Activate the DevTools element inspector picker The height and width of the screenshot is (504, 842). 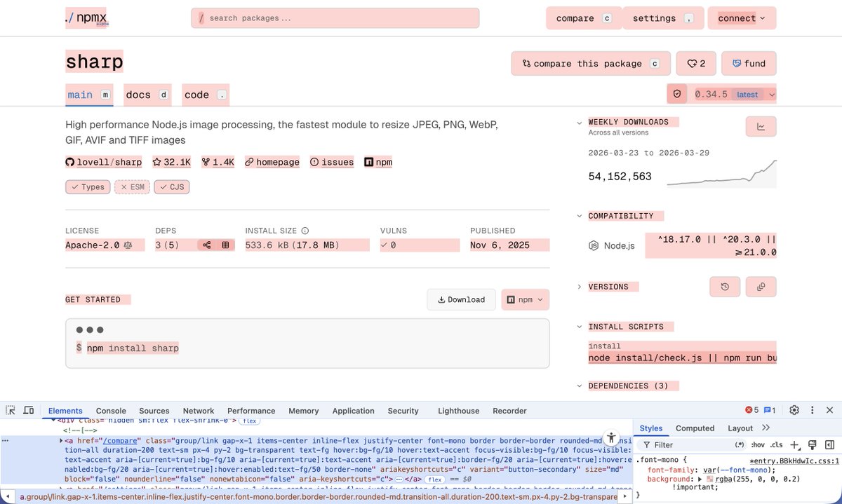click(x=11, y=410)
